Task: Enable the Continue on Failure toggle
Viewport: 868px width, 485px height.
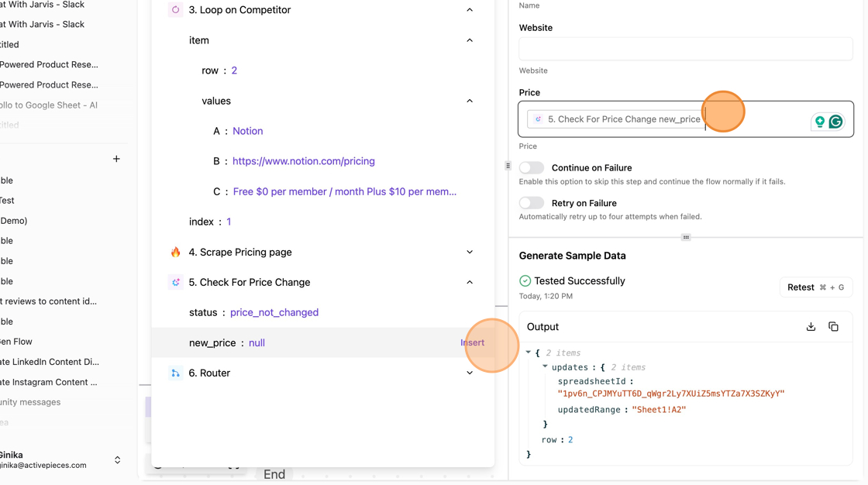Action: 532,168
